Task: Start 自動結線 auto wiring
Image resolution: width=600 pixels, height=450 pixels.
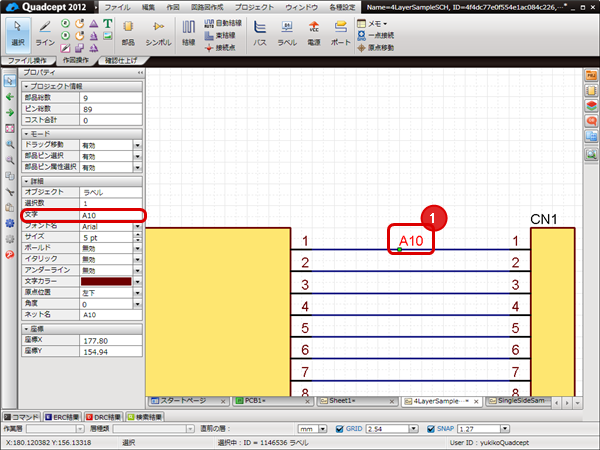Action: click(x=223, y=23)
